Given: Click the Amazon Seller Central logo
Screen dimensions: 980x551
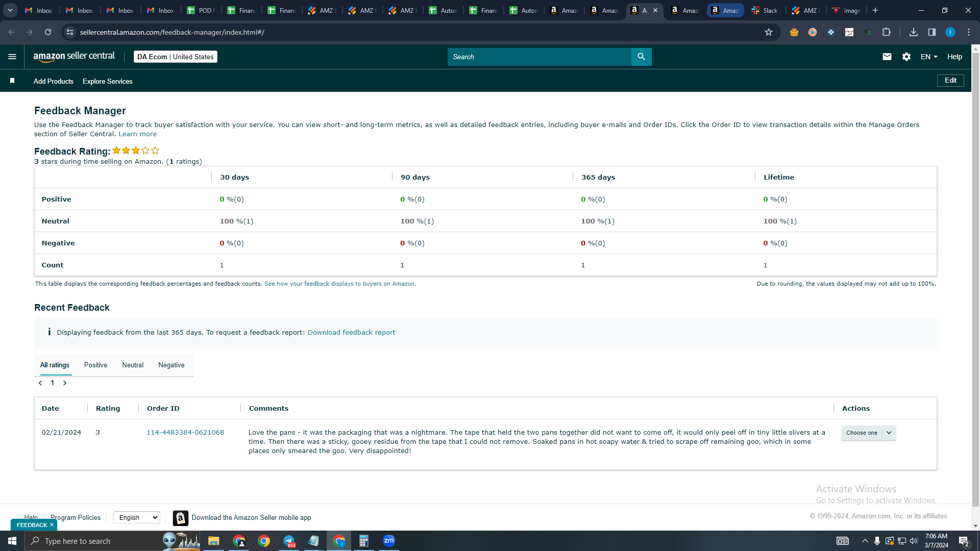Looking at the screenshot, I should [x=74, y=57].
